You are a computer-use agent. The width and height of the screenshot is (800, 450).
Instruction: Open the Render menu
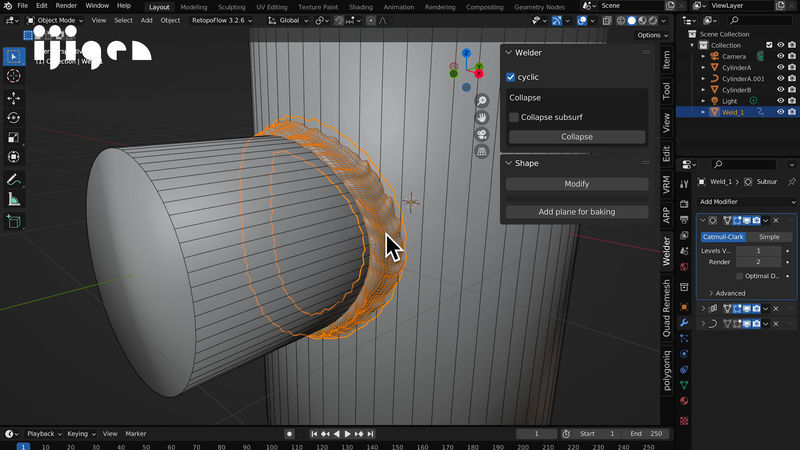click(x=66, y=6)
